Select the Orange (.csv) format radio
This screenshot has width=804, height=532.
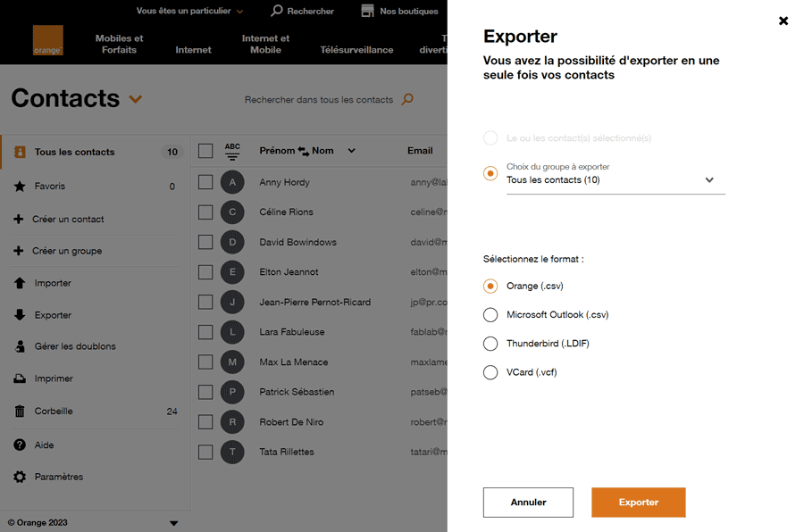click(490, 286)
